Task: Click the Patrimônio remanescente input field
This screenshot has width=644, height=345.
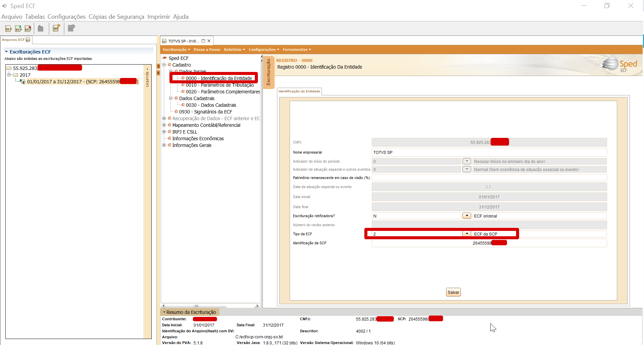Action: click(x=489, y=178)
